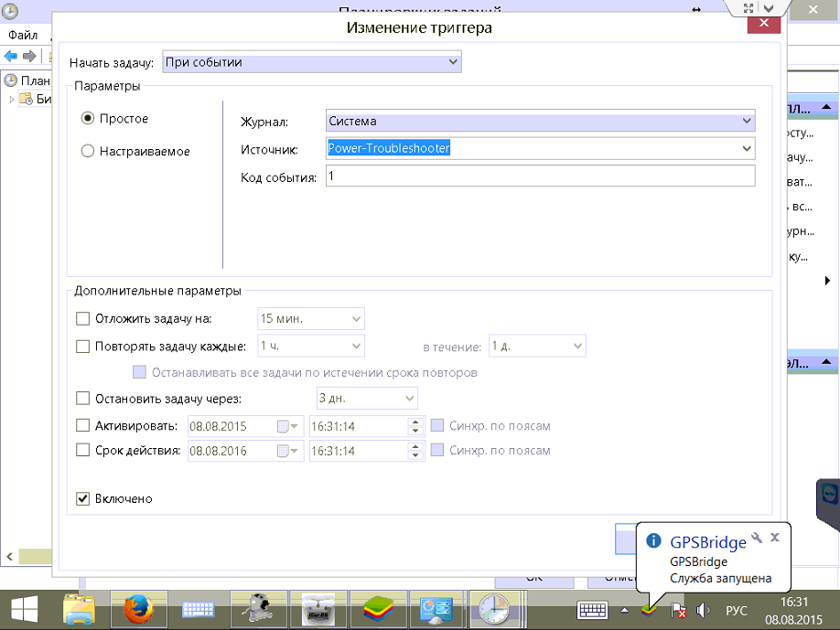The image size is (840, 630).
Task: Click the speaker volume tray icon
Action: pyautogui.click(x=703, y=610)
